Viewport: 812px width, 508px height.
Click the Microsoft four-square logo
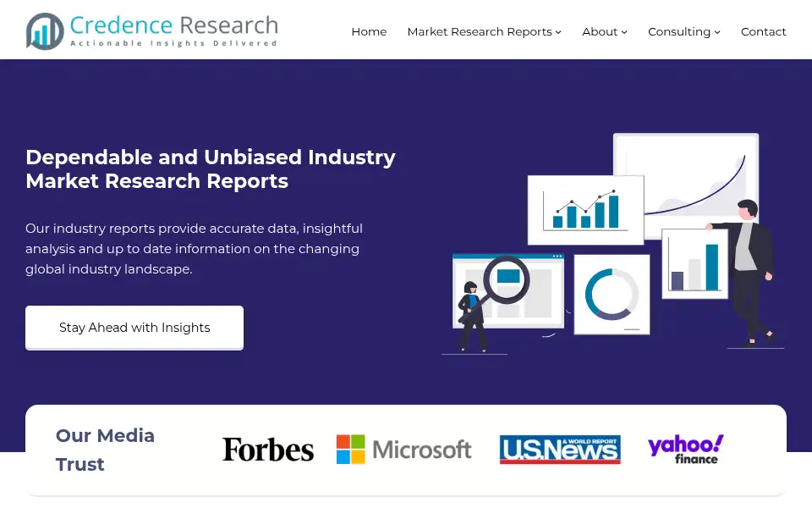(x=350, y=449)
